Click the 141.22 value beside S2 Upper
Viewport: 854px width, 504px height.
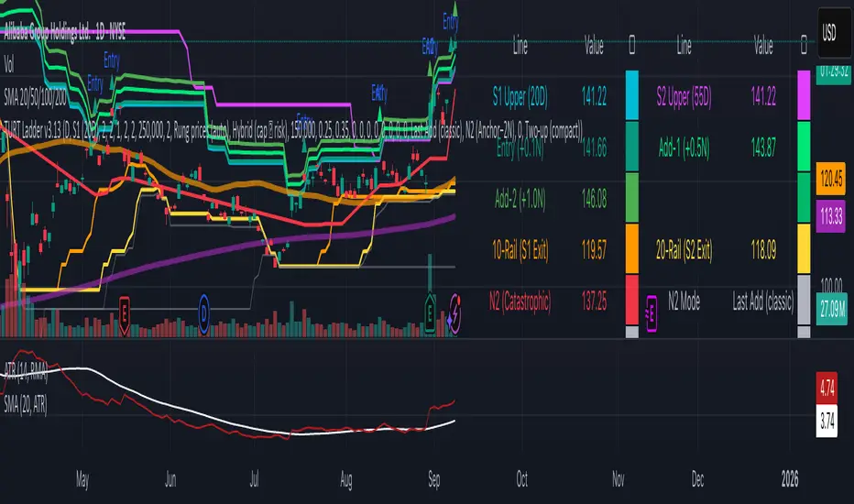coord(763,97)
